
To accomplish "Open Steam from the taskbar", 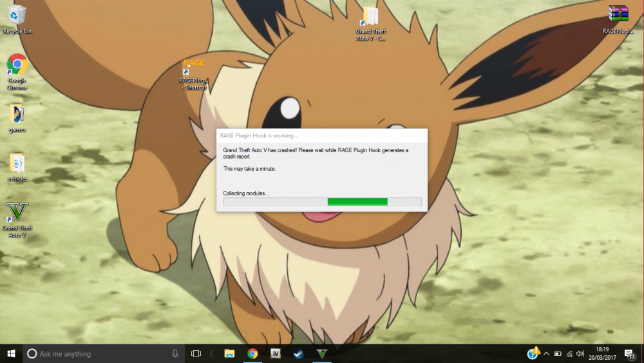I will point(299,353).
